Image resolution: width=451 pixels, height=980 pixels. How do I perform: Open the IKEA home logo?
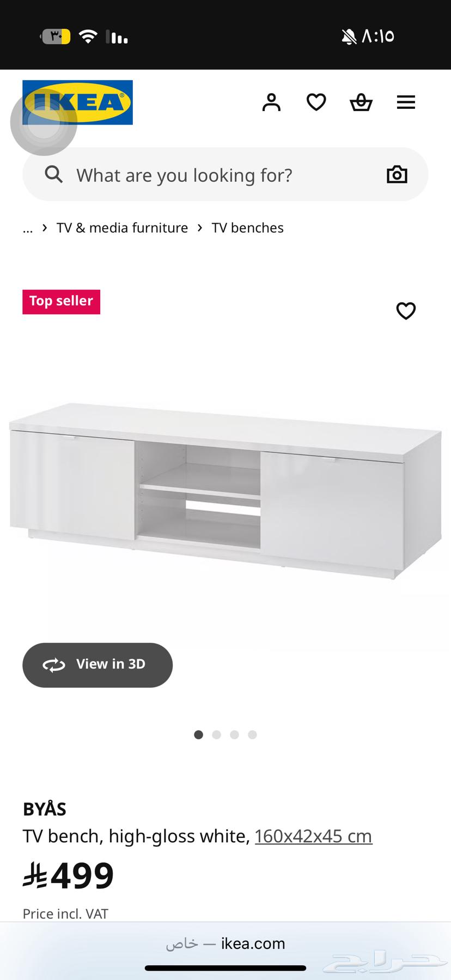[77, 102]
